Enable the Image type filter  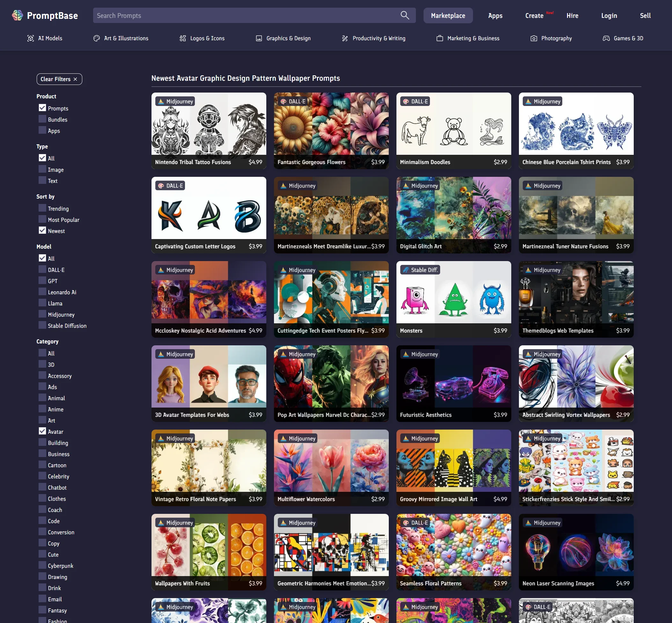point(42,169)
